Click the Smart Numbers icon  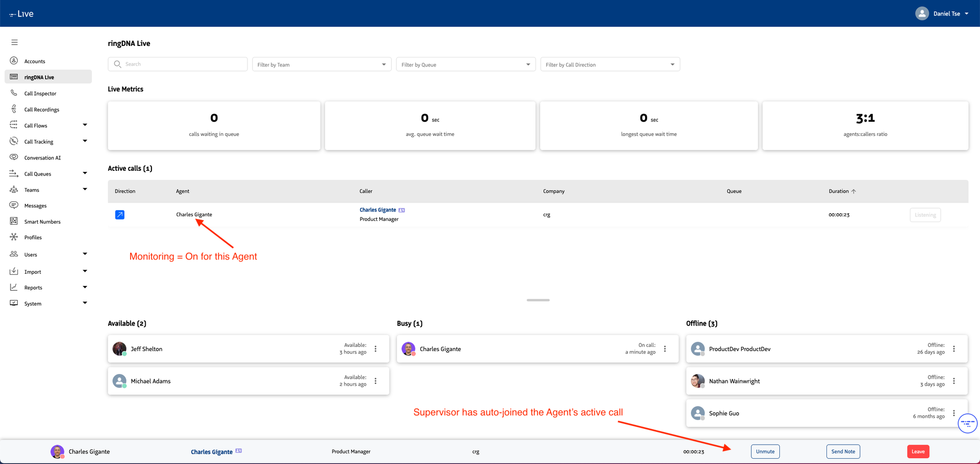pos(14,222)
